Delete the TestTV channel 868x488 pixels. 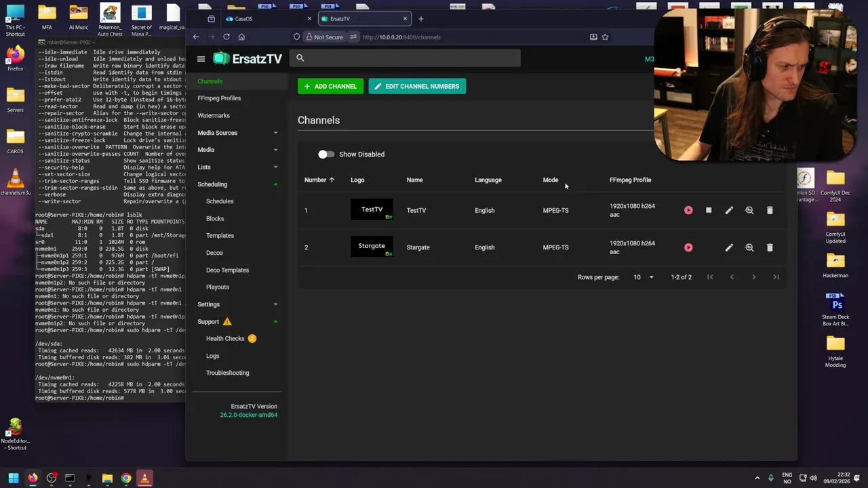pyautogui.click(x=770, y=210)
